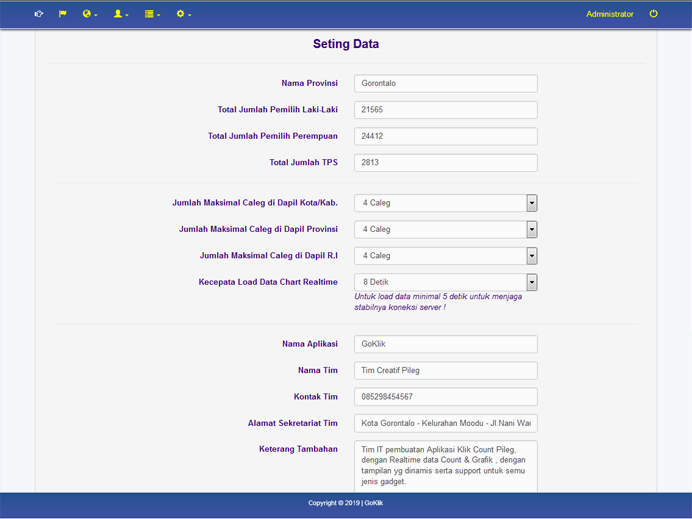Click the Total Jumlah TPS field
692x519 pixels.
click(x=445, y=162)
